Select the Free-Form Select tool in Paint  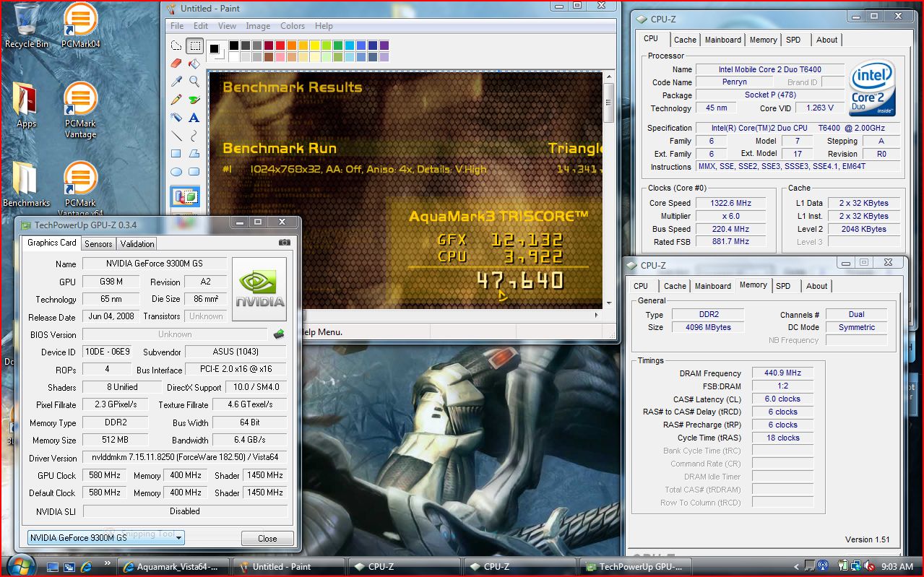(176, 45)
